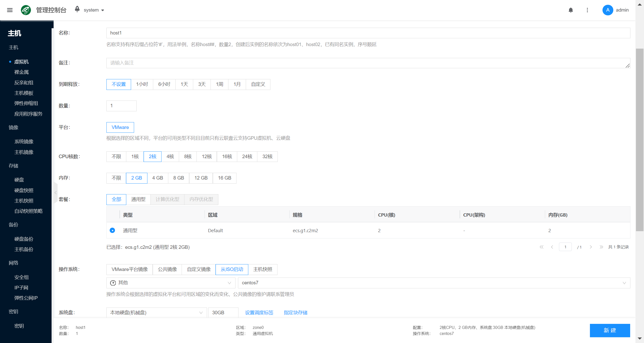This screenshot has height=343, width=644.
Task: Click the pagination page number box
Action: tap(565, 247)
